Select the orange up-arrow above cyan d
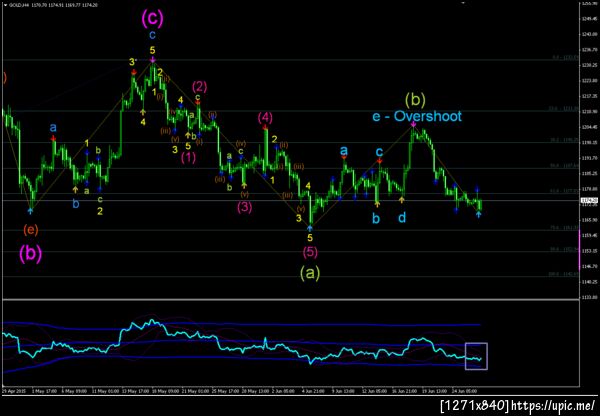Image resolution: width=600 pixels, height=416 pixels. [x=401, y=199]
